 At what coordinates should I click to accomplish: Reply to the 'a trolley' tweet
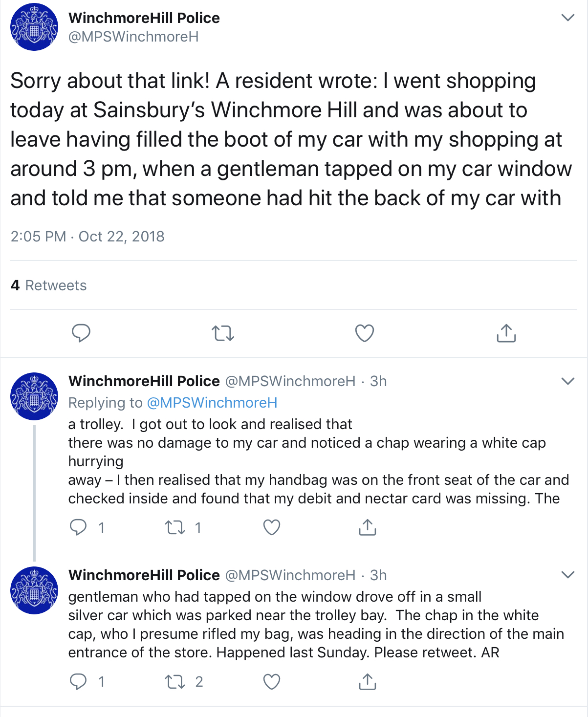[x=79, y=527]
